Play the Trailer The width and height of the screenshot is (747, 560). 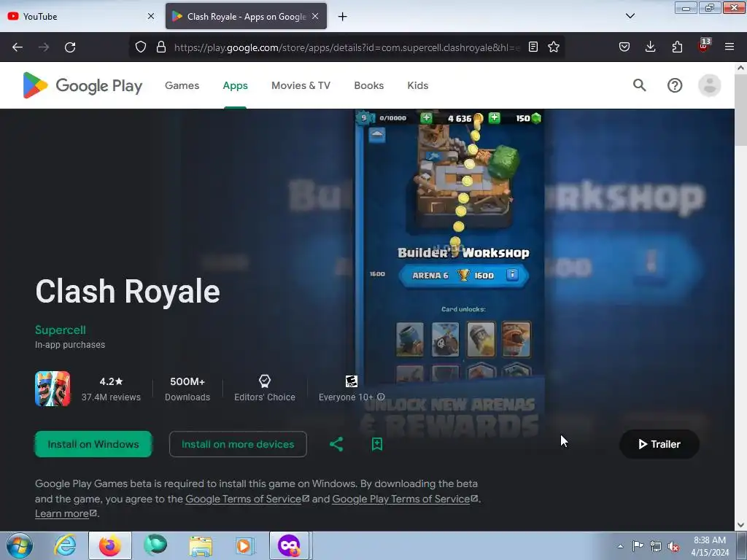(x=659, y=444)
